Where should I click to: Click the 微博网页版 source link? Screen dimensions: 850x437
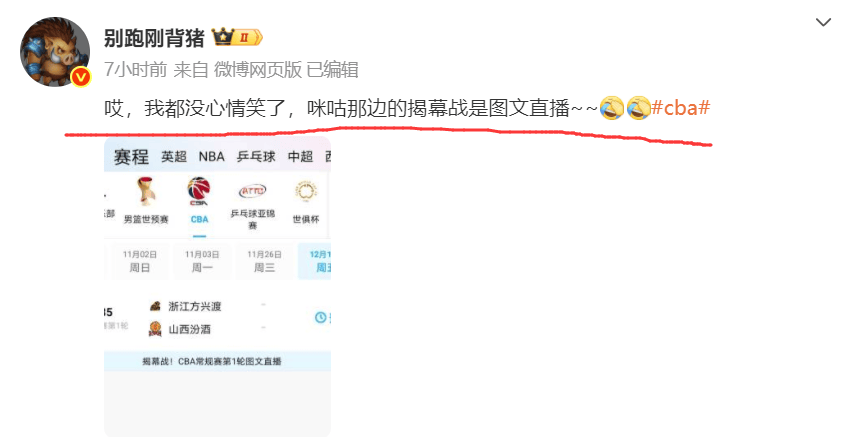[257, 69]
